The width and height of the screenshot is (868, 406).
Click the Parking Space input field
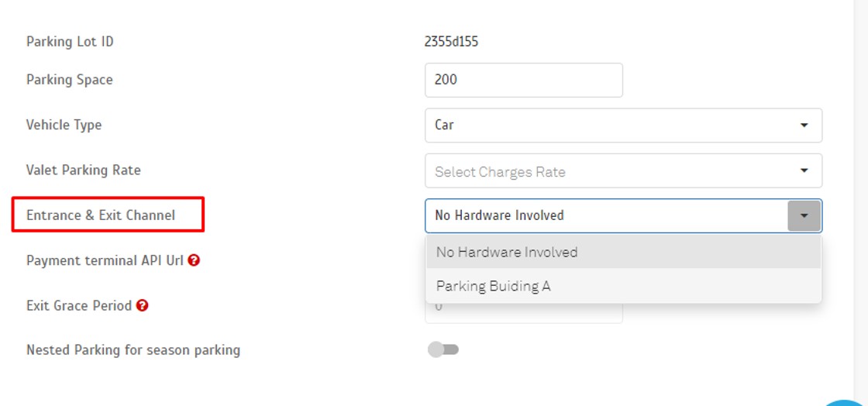pos(523,80)
